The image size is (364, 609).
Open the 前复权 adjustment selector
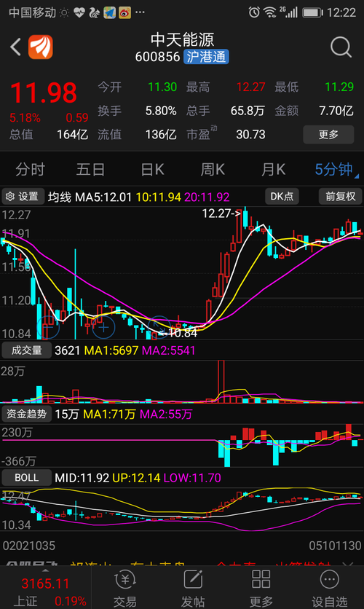tap(341, 196)
